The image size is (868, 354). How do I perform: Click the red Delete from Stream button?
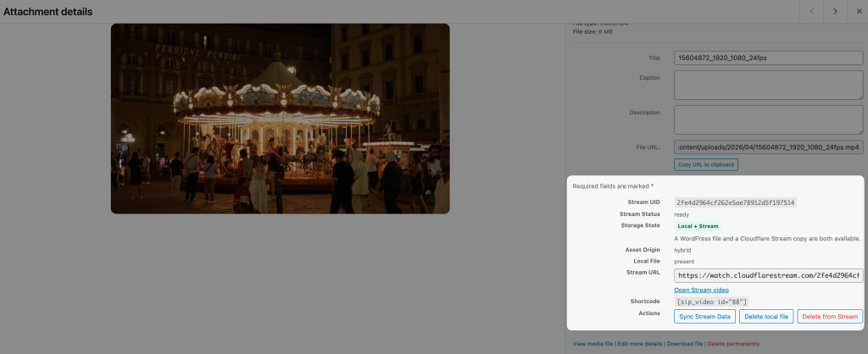(830, 316)
